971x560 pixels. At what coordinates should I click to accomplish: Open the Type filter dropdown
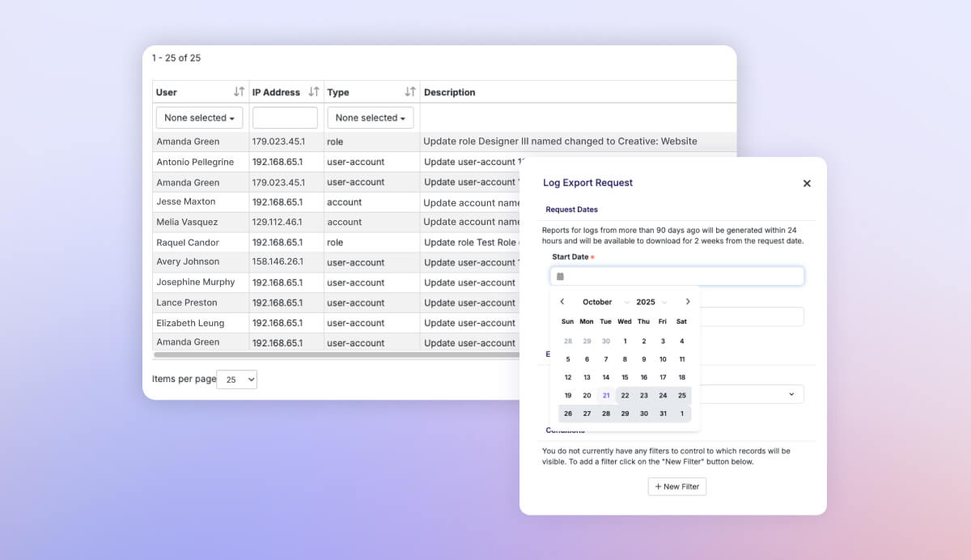pos(370,118)
